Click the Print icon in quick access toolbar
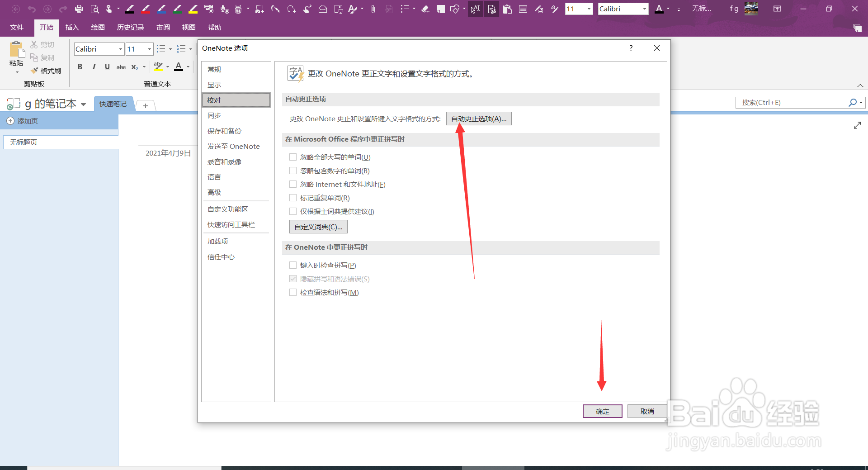This screenshot has height=470, width=868. [x=79, y=9]
